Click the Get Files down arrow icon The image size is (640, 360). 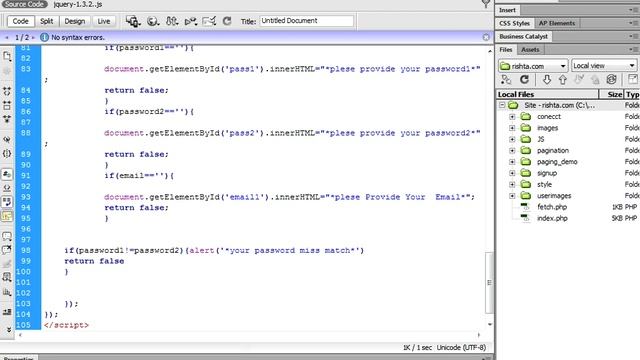pos(547,80)
